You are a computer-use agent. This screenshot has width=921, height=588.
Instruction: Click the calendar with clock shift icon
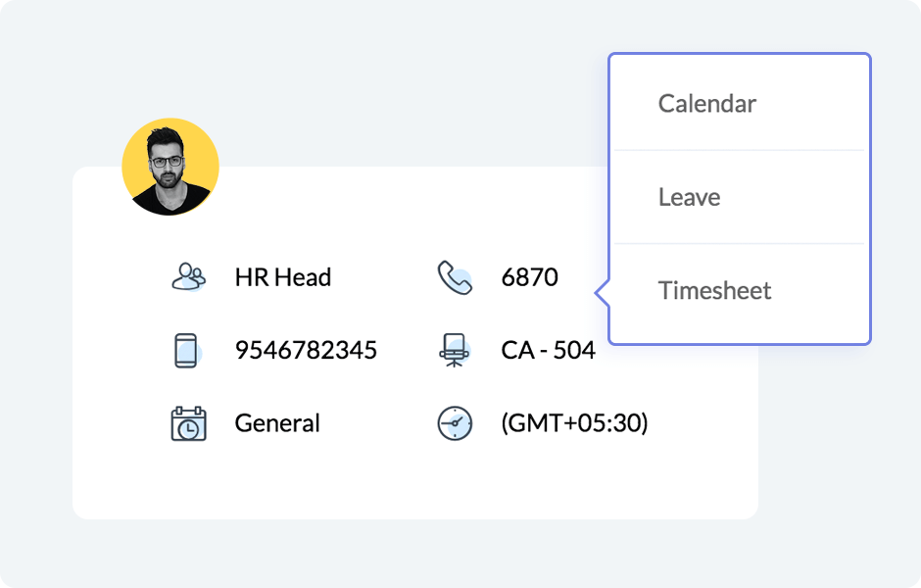point(188,423)
